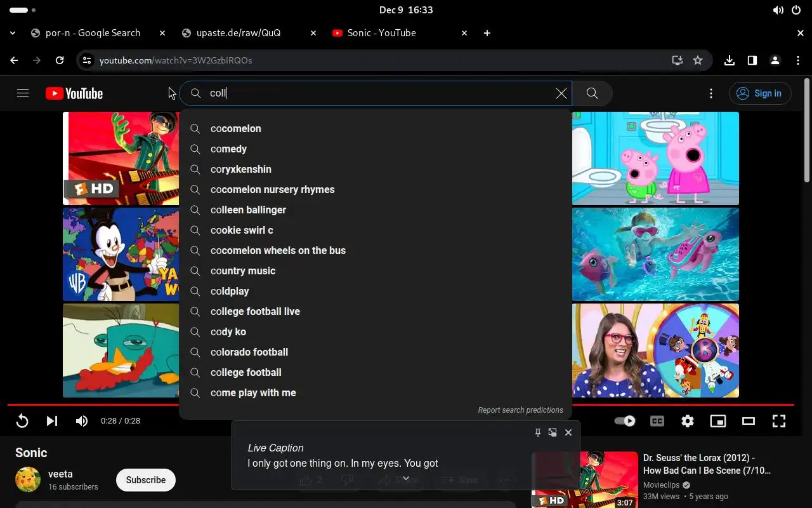Click 'Report search predictions' link
The image size is (812, 508).
(x=520, y=410)
